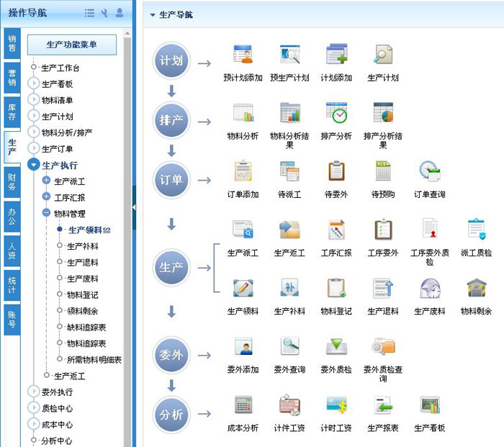
Task: Switch to the 库存 side tab
Action: point(12,112)
